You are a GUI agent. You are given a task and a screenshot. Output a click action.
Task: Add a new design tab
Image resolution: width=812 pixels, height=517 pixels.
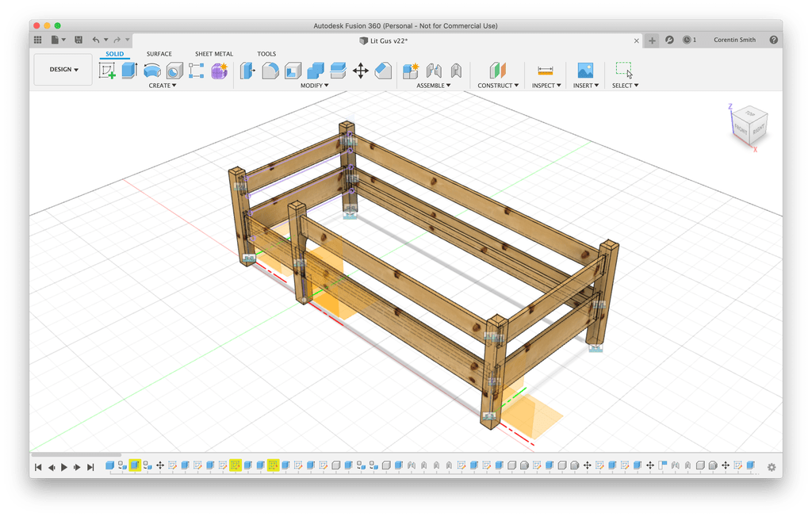tap(652, 40)
